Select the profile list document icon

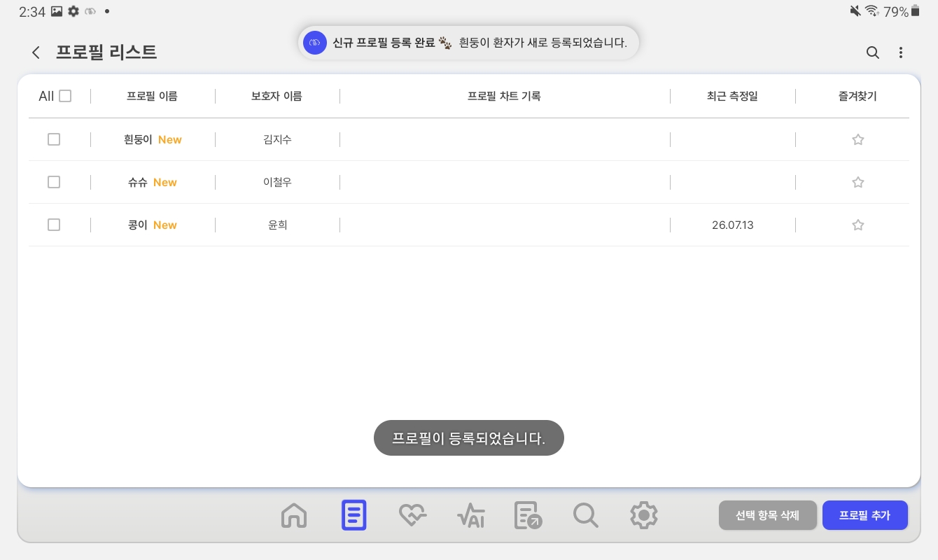pyautogui.click(x=353, y=515)
